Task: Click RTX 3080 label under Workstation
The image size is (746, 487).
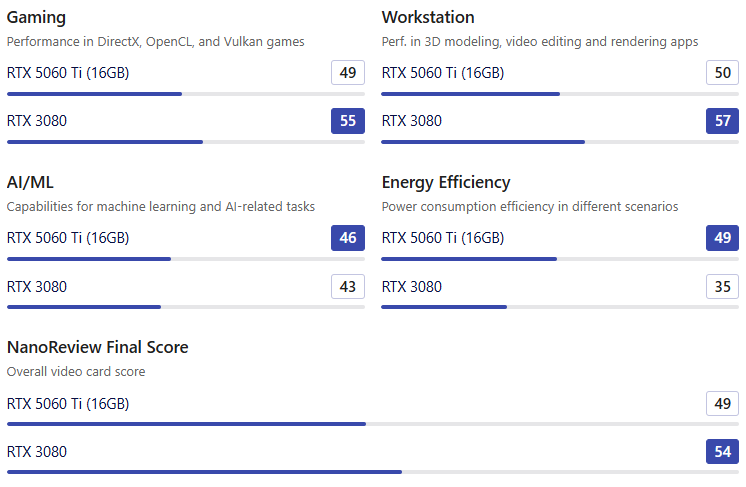Action: (412, 121)
